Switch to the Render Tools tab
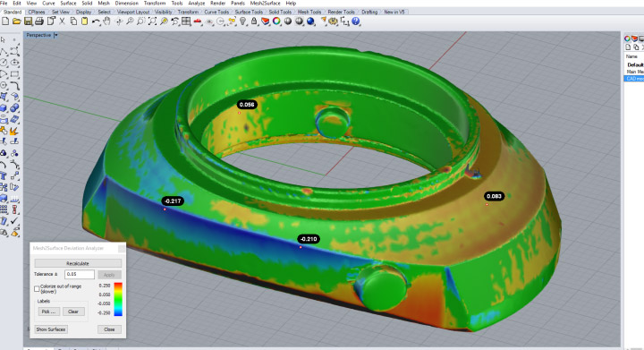This screenshot has height=350, width=644. [342, 12]
